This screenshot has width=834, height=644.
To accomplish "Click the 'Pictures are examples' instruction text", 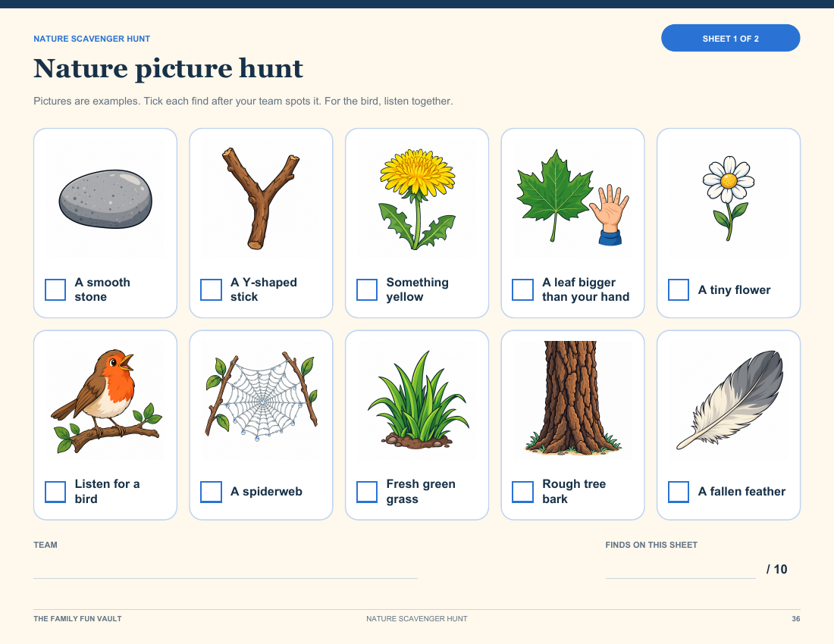I will coord(243,101).
